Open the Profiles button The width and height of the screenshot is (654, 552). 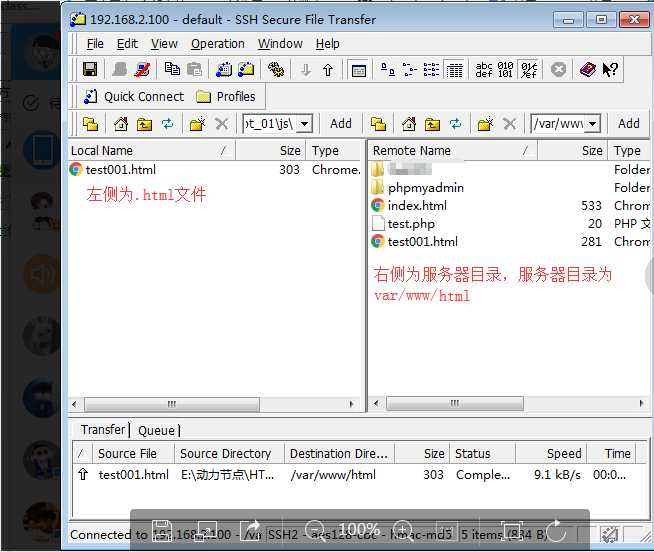coord(226,97)
